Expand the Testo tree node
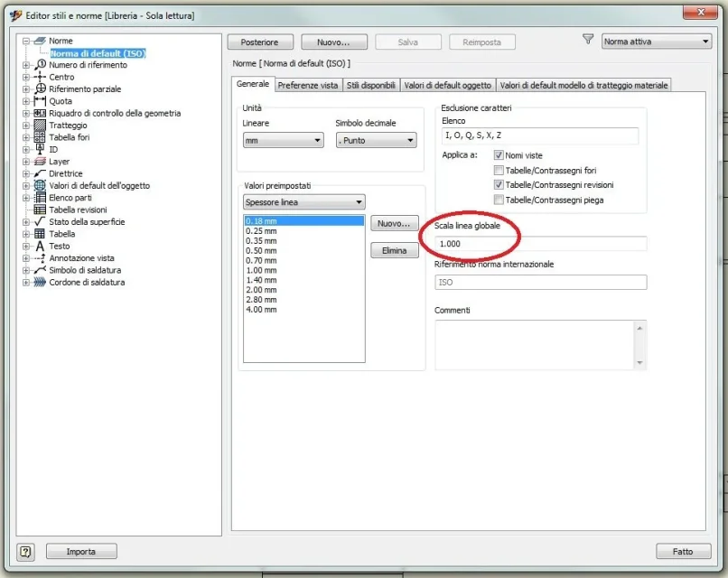728x578 pixels. pos(26,246)
